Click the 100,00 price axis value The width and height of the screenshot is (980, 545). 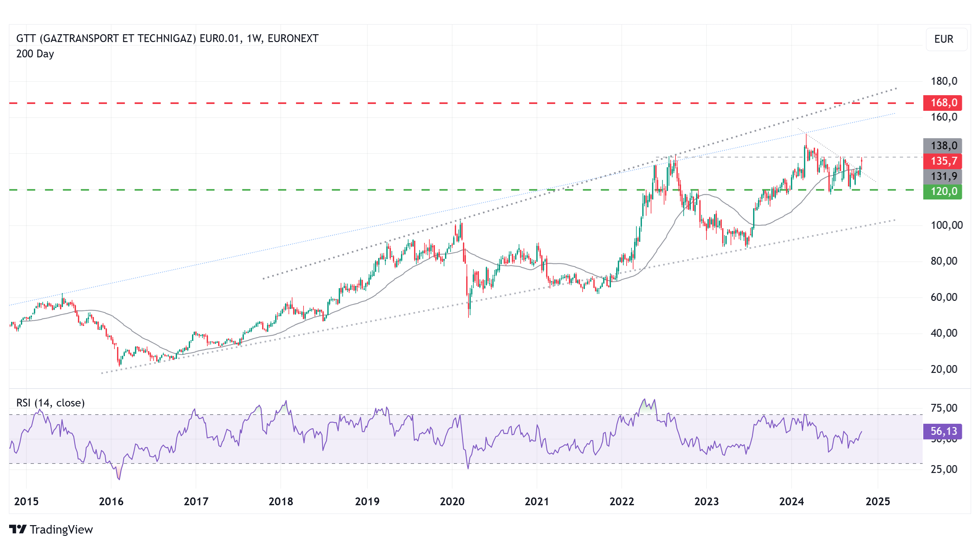pos(946,225)
